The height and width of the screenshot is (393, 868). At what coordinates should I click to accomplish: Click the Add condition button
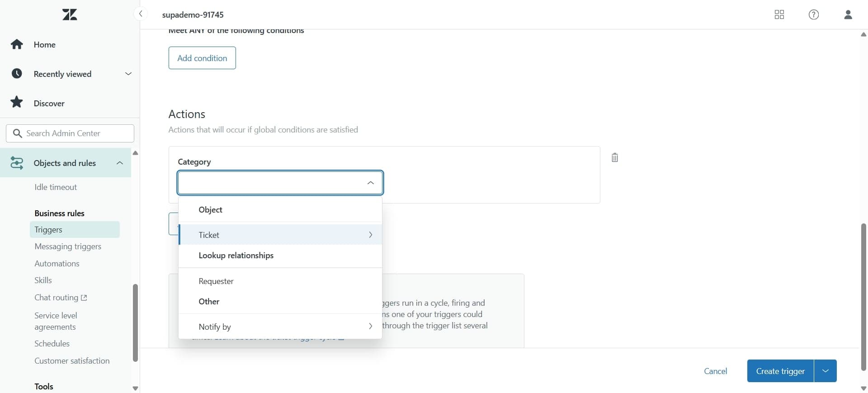click(x=202, y=58)
